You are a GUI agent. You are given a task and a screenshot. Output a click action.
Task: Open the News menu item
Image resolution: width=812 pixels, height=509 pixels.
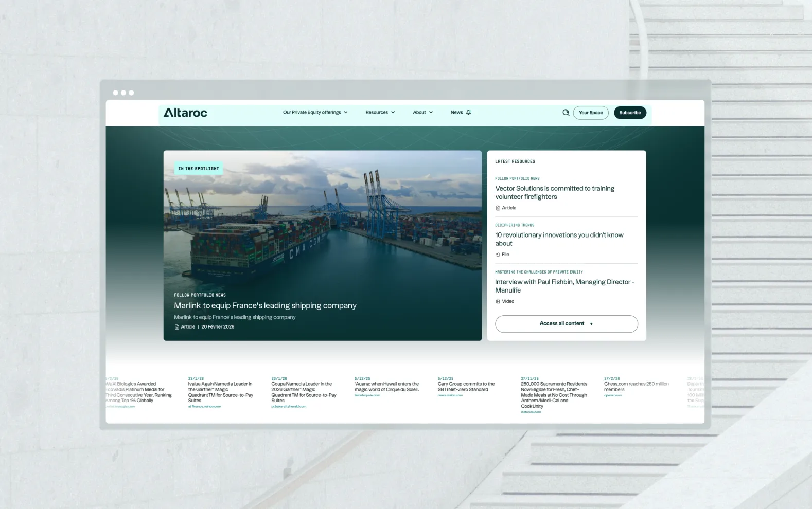456,113
